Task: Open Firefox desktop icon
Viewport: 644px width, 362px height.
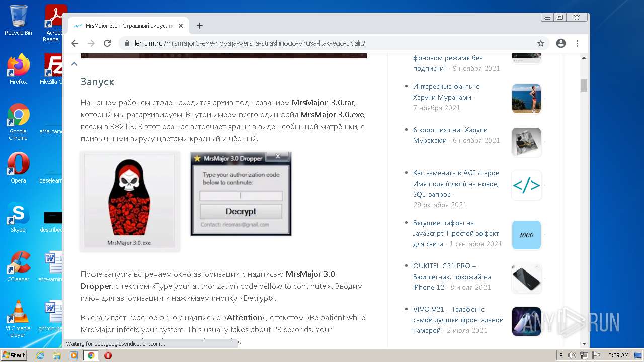Action: pyautogui.click(x=18, y=69)
